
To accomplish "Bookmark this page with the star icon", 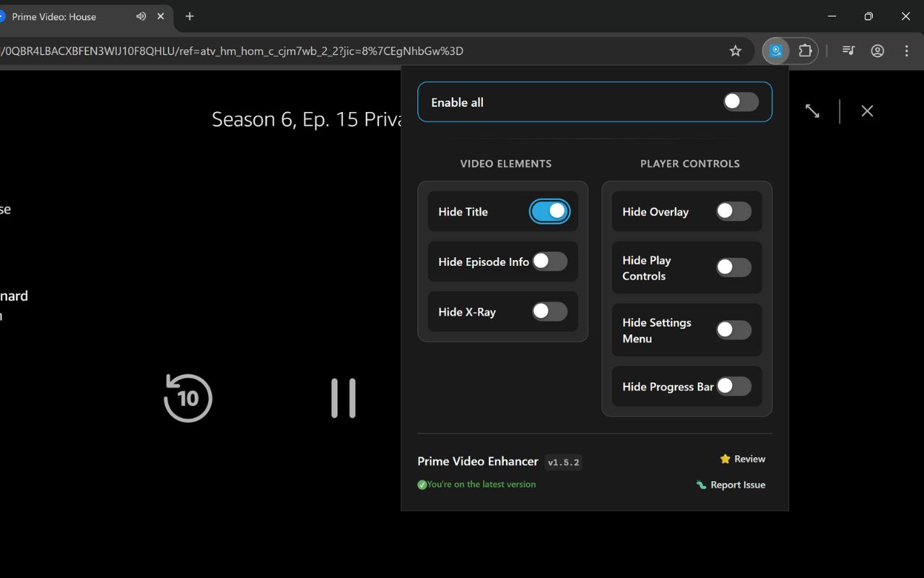I will [x=736, y=51].
